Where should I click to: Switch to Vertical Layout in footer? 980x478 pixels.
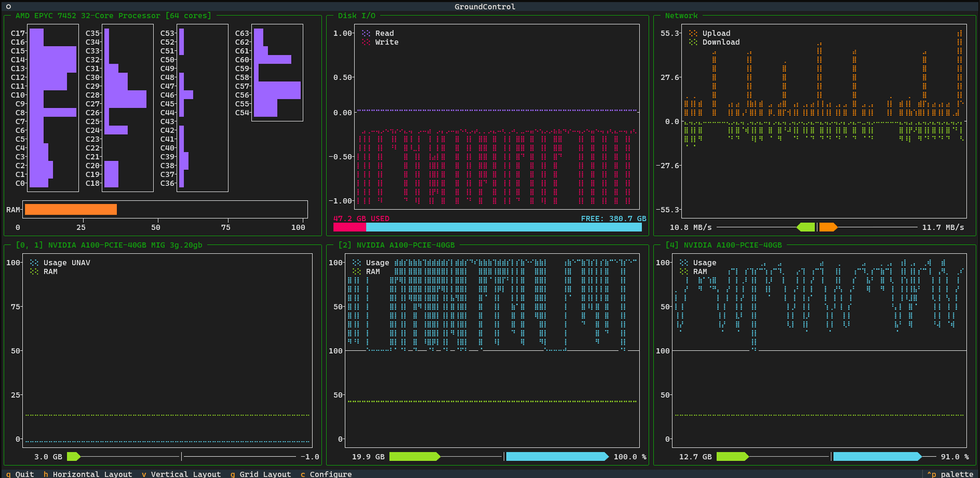pos(181,474)
